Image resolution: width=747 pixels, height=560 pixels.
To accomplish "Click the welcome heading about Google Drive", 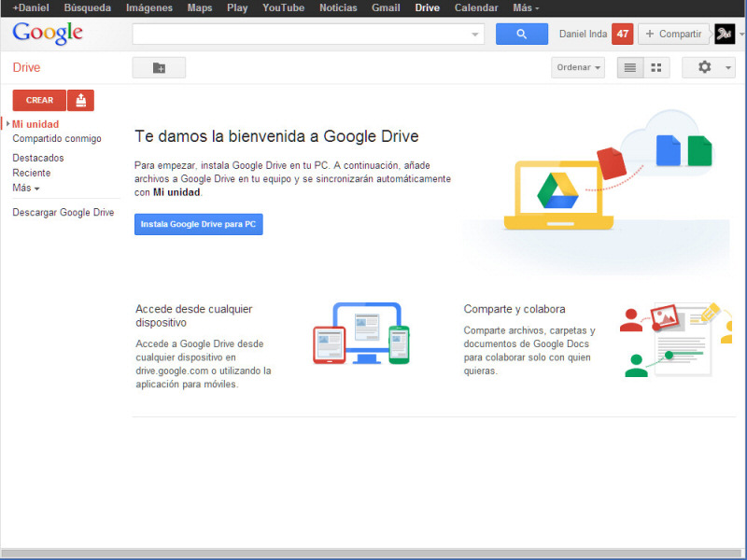I will point(276,136).
